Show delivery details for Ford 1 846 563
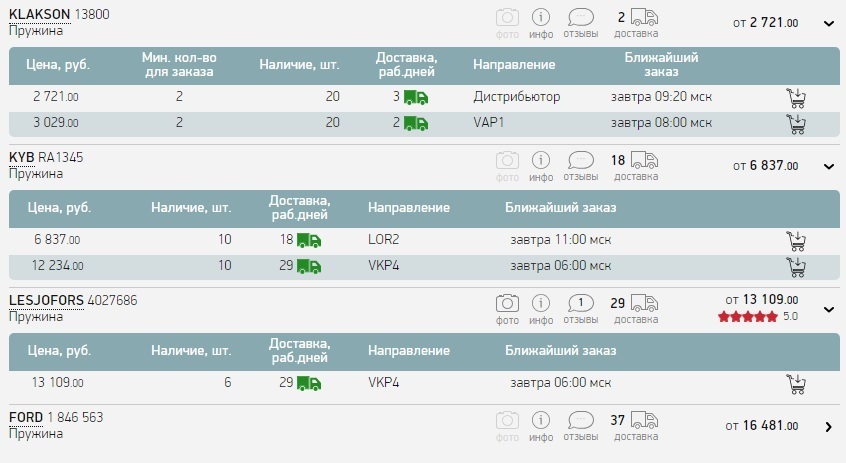The image size is (846, 463). point(636,425)
